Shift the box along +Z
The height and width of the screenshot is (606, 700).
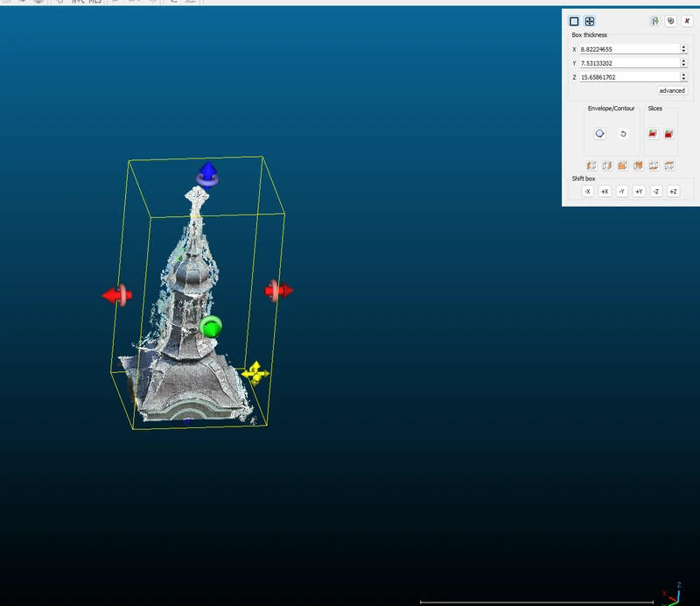coord(673,191)
